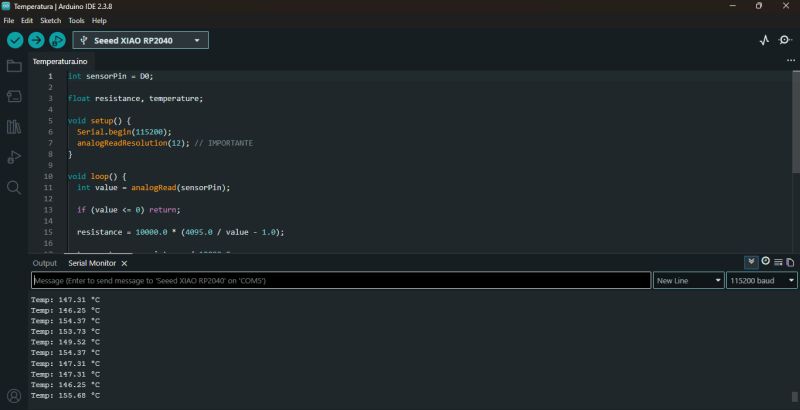Open Serial Monitor magnifier icon in toolbar
Viewport: 800px width, 410px height.
point(786,40)
